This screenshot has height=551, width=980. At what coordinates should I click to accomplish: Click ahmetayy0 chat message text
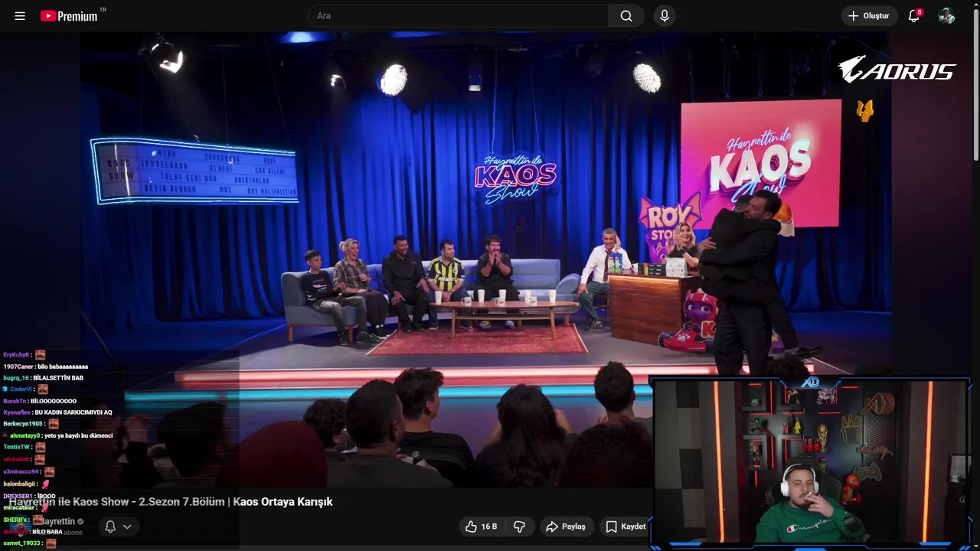[x=77, y=435]
